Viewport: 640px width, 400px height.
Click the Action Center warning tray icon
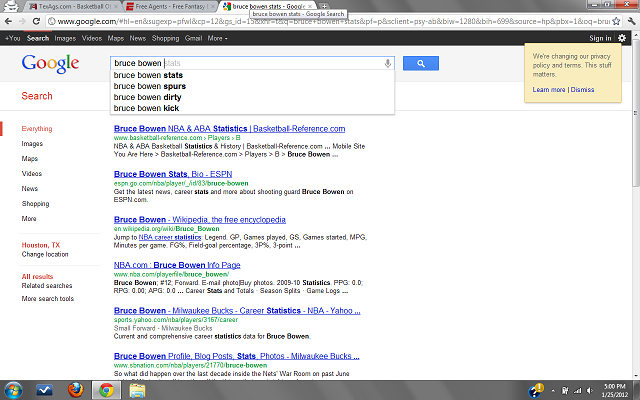535,391
